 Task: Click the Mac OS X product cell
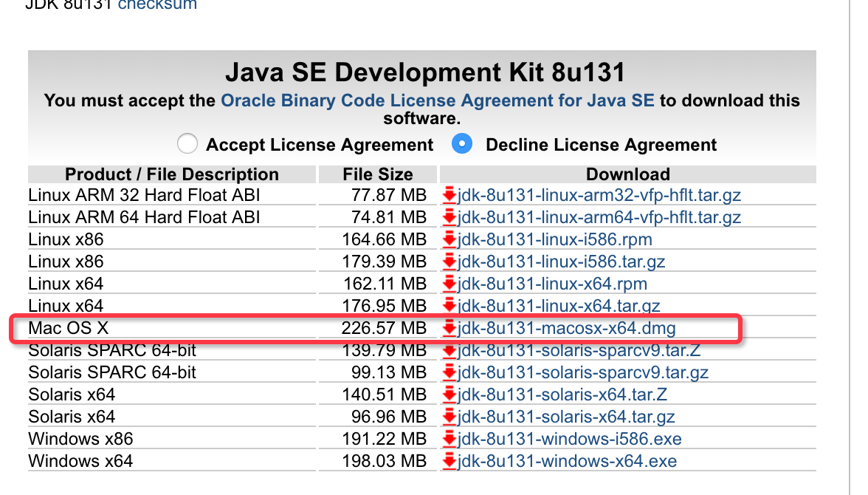click(171, 328)
